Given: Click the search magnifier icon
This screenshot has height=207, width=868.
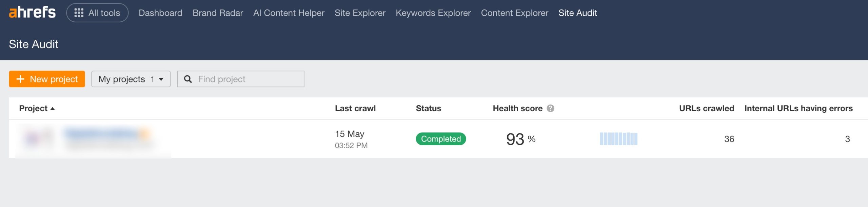Looking at the screenshot, I should click(x=188, y=79).
